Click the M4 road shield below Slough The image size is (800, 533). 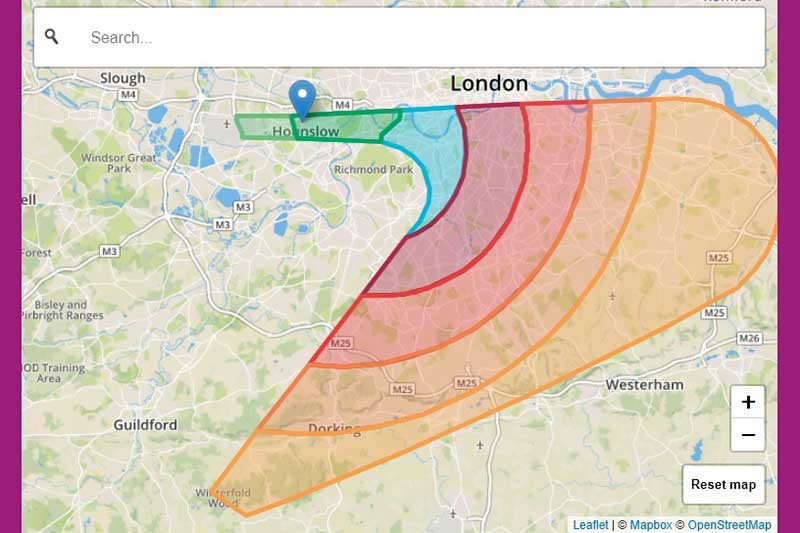pyautogui.click(x=128, y=94)
